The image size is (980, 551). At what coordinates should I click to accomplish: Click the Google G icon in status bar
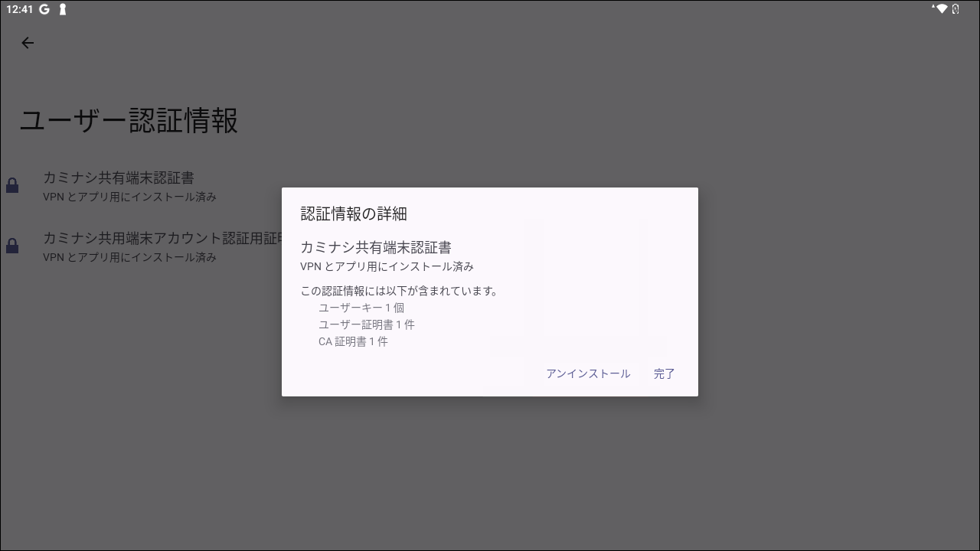pos(44,9)
